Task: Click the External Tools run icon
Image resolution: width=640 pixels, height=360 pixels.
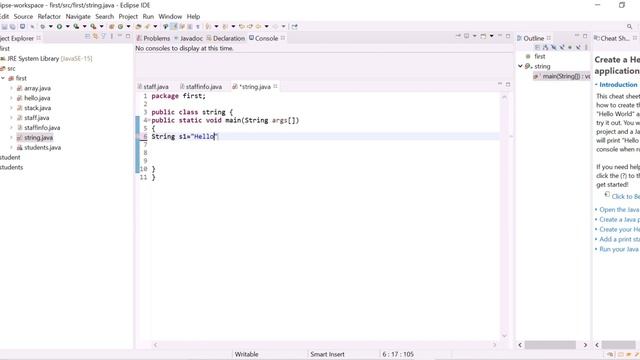Action: click(93, 27)
